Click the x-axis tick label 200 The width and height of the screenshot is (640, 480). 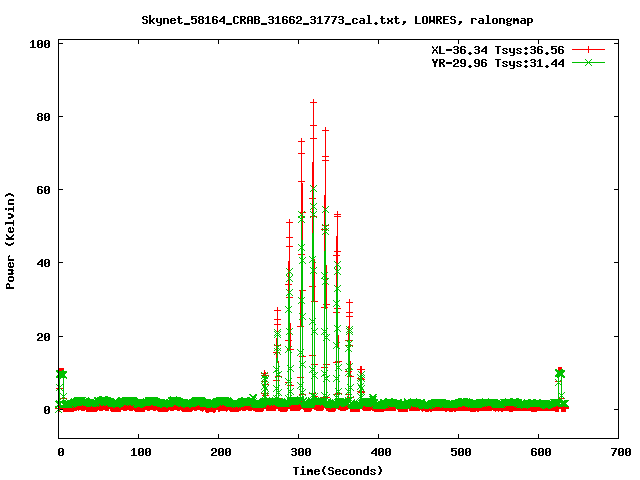click(221, 452)
